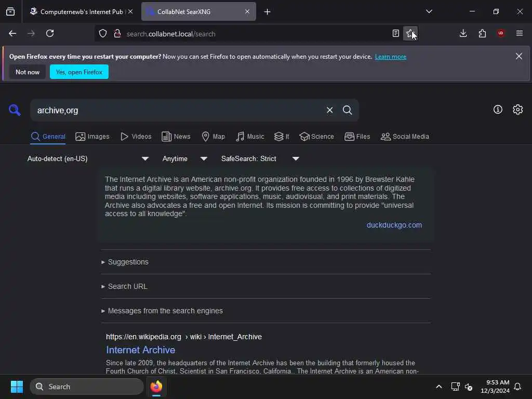Close the Computernewb's Internet Pub tab
532x399 pixels.
[130, 11]
